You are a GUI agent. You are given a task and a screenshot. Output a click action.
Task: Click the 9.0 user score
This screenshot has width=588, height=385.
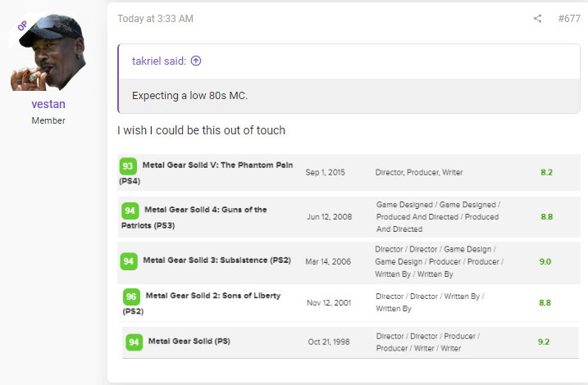545,261
